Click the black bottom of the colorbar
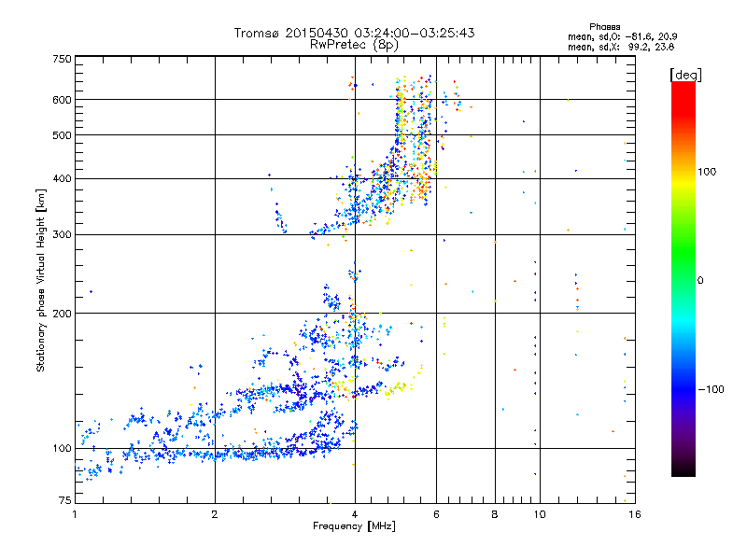747x560 pixels. 684,469
